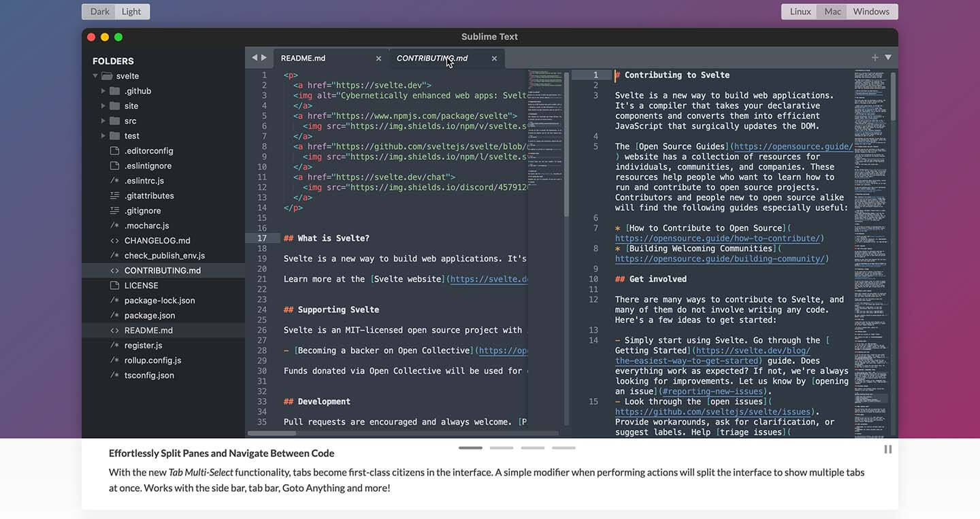
Task: Switch the theme to Dark
Action: click(x=99, y=12)
